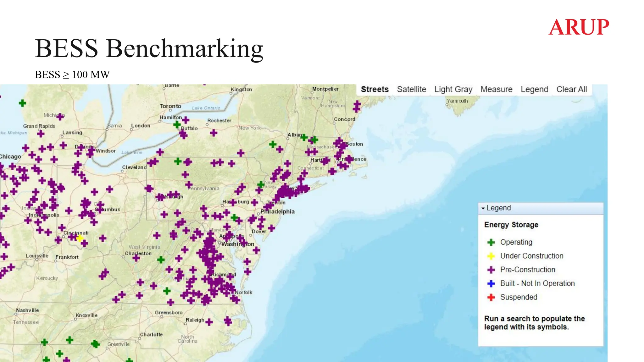Click the yellow Under Construction legend icon

491,256
